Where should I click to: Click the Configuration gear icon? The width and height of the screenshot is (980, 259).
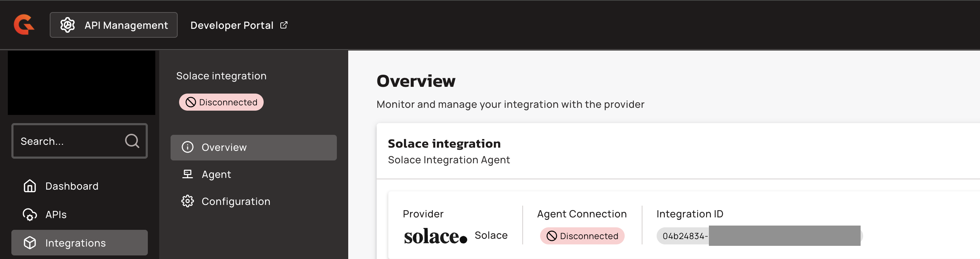click(188, 201)
